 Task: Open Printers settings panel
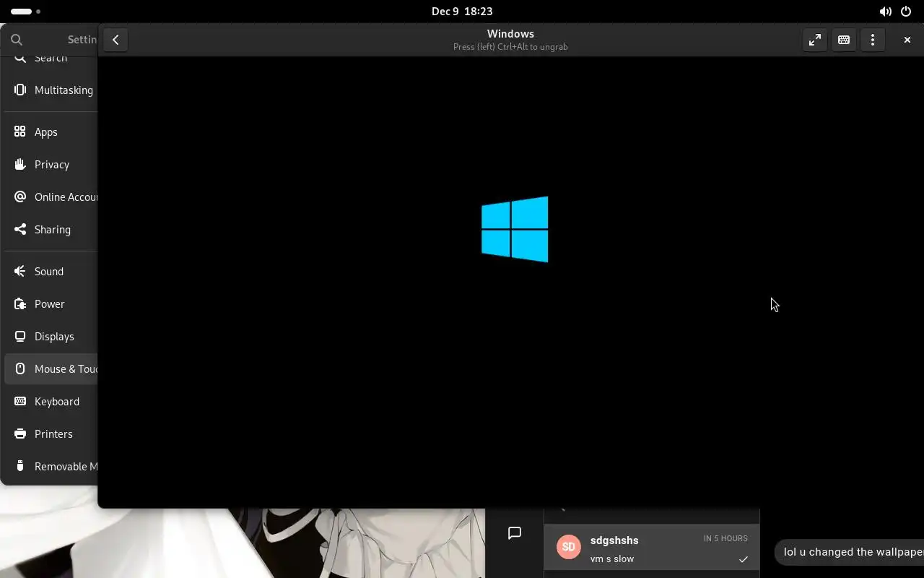click(51, 434)
